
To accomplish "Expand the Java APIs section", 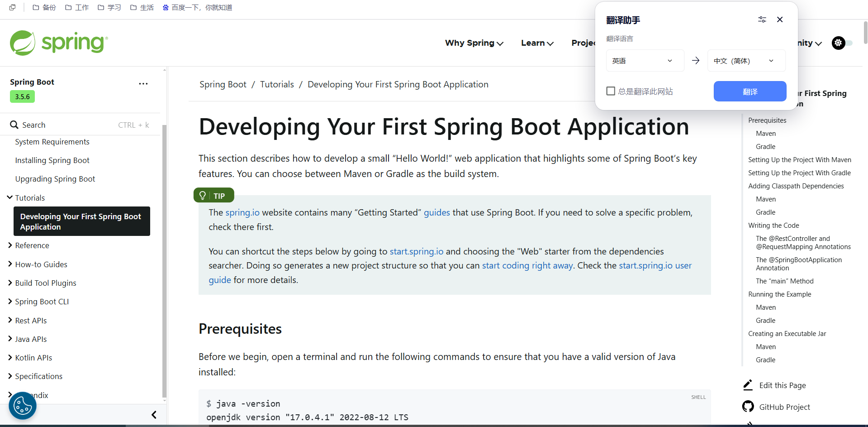I will 10,339.
